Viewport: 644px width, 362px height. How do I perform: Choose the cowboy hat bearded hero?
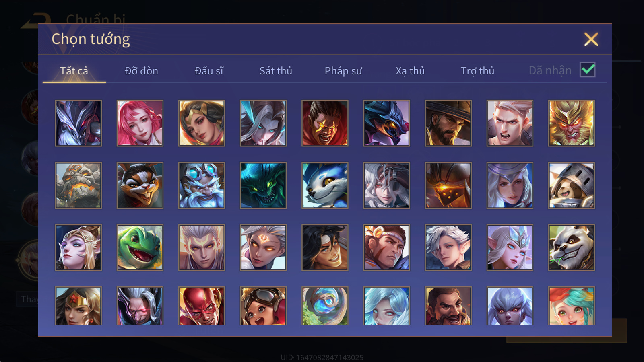[448, 123]
